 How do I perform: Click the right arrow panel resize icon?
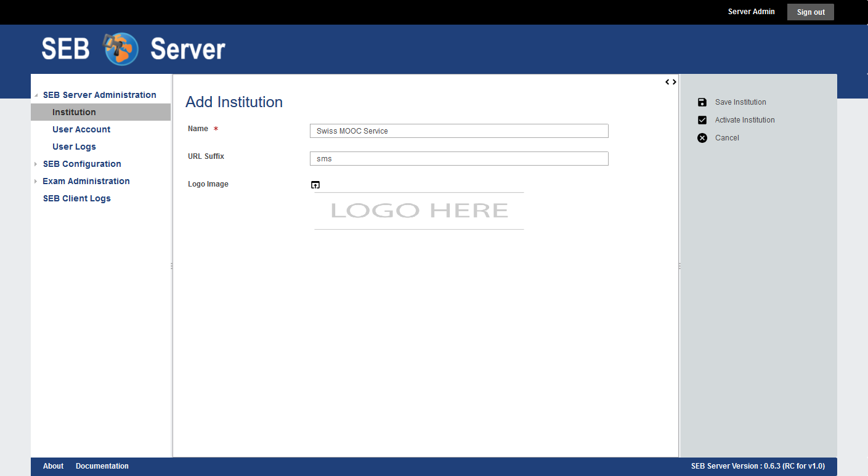click(675, 82)
